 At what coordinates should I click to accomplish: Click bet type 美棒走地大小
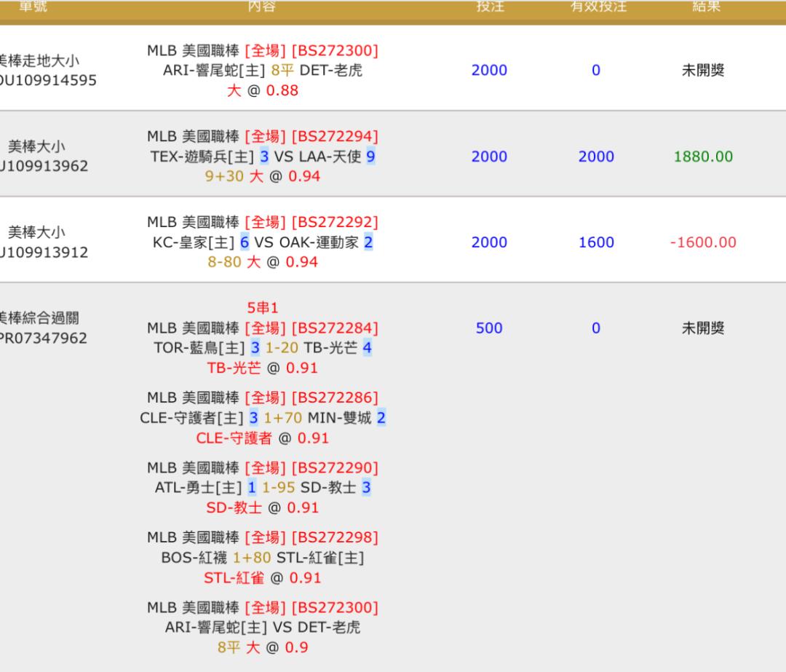click(39, 60)
